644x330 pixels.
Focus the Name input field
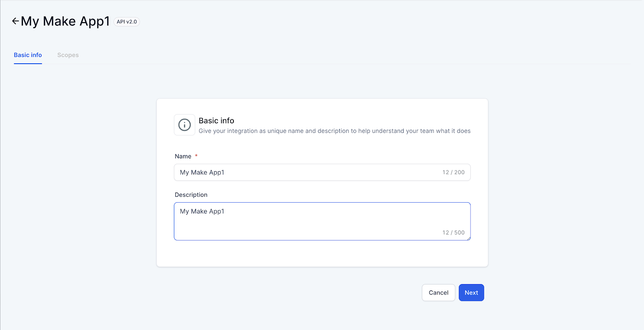coord(322,172)
